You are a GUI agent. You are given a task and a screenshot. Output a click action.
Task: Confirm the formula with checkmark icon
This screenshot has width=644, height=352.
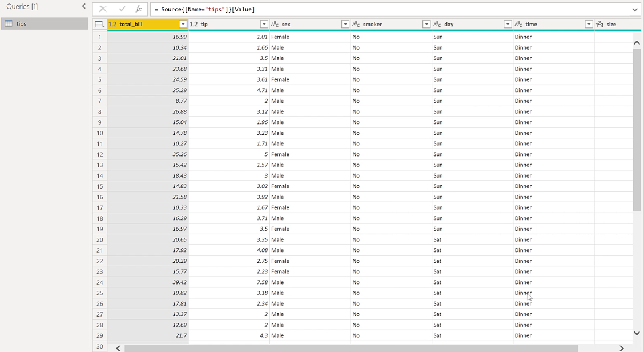pos(122,9)
